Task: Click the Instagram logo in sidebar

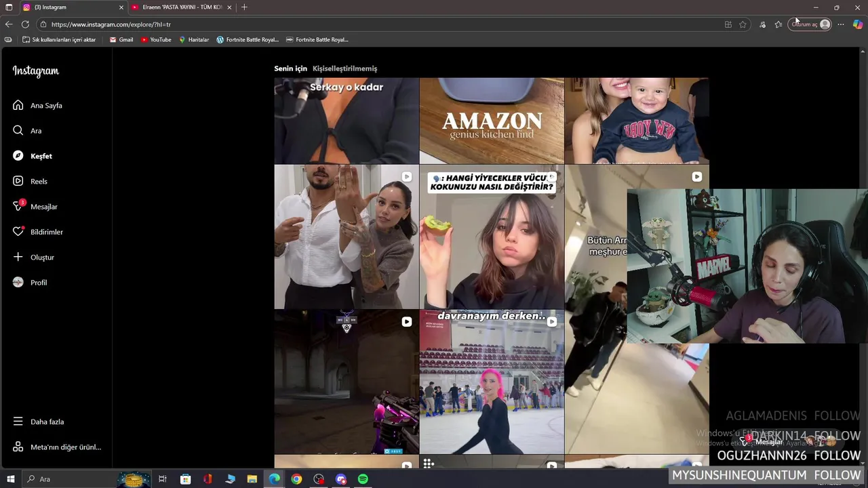Action: tap(36, 71)
